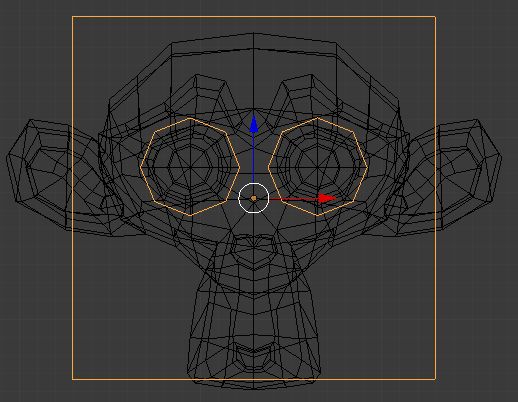Click the white 3D cursor circle
This screenshot has width=518, height=402.
pyautogui.click(x=254, y=198)
